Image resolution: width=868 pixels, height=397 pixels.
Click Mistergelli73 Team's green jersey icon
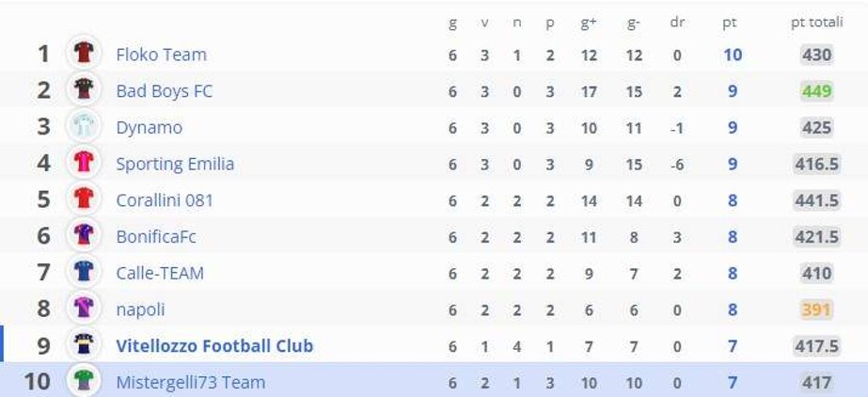click(x=84, y=382)
